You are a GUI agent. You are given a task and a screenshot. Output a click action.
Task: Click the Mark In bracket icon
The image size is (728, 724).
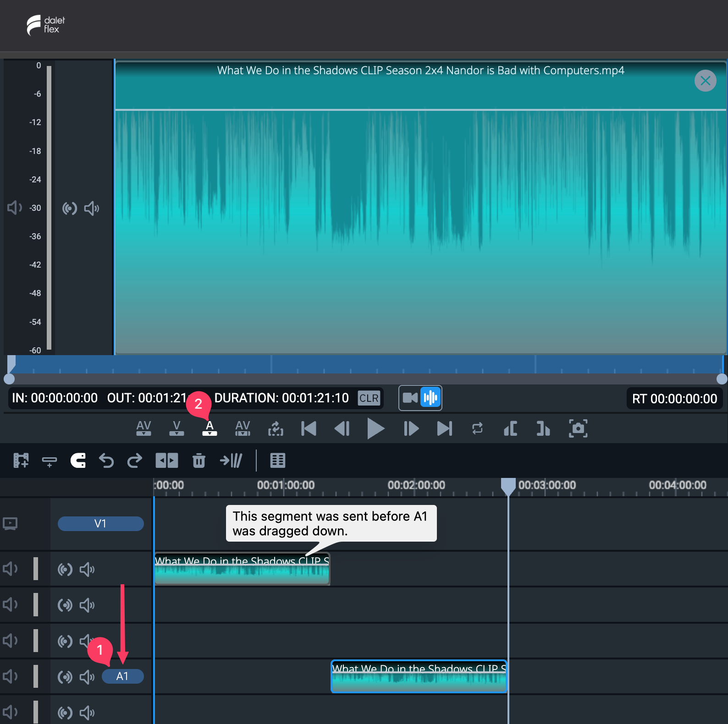click(511, 429)
